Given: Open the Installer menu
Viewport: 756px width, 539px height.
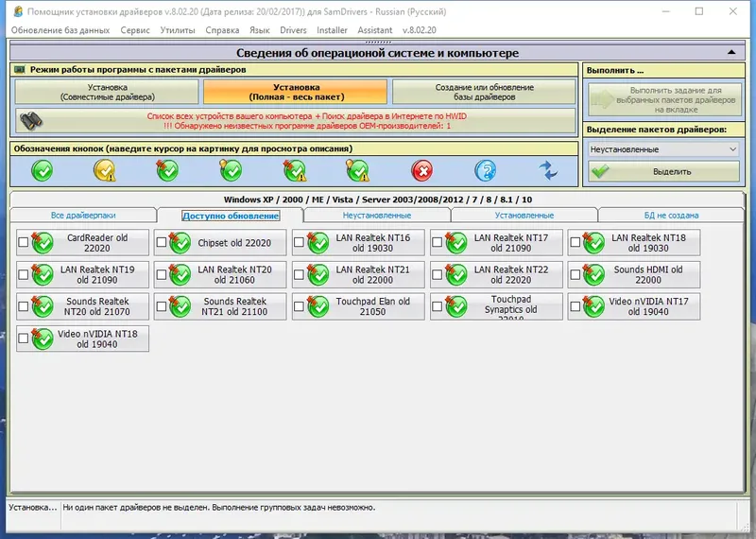Looking at the screenshot, I should click(x=332, y=30).
